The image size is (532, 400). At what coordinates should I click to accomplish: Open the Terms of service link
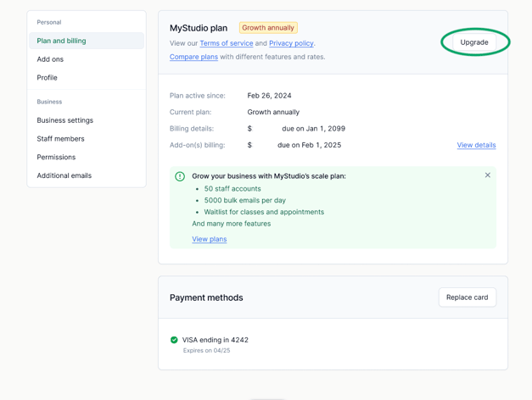pyautogui.click(x=227, y=43)
